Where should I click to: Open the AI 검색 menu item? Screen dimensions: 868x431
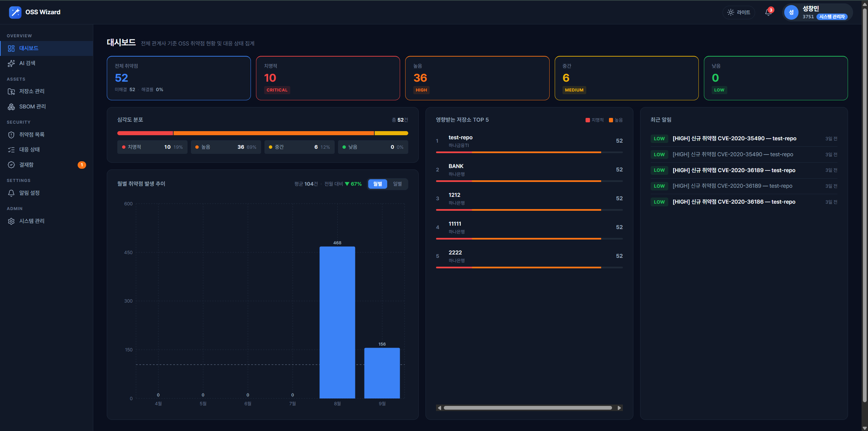click(x=46, y=63)
